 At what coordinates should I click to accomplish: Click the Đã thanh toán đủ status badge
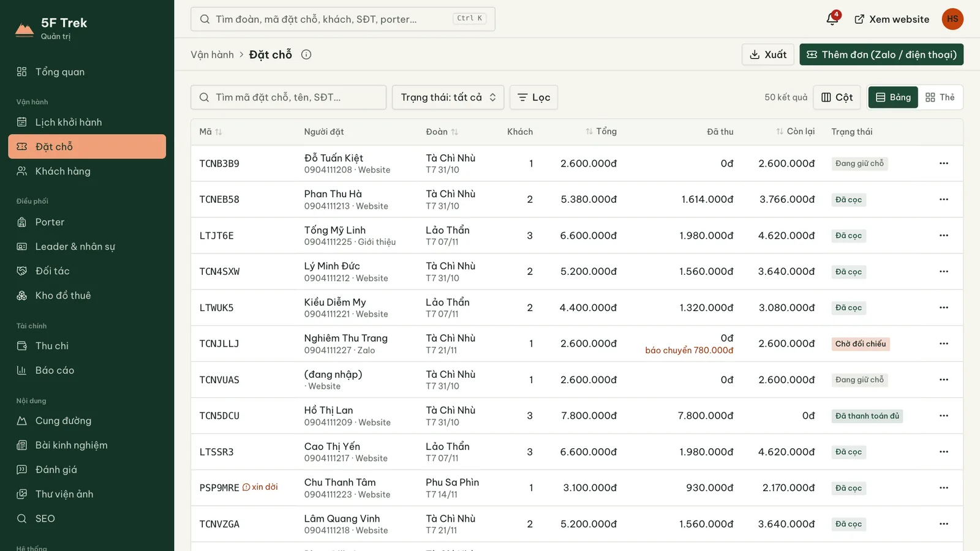[867, 416]
